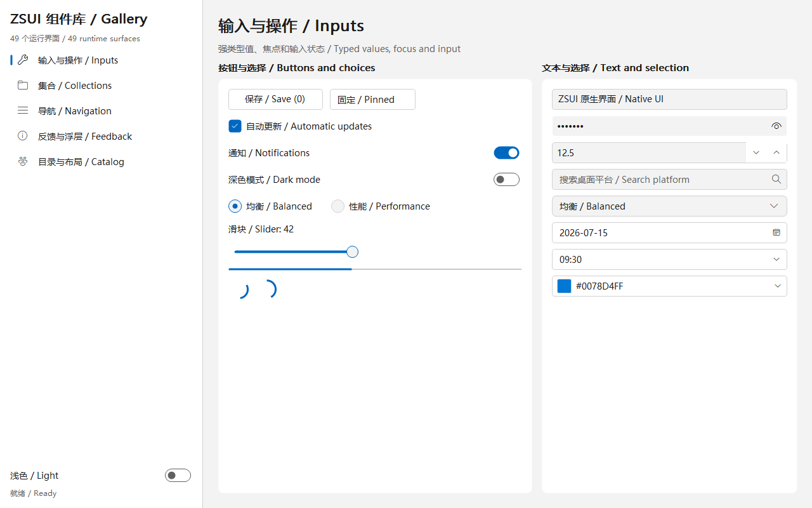Image resolution: width=812 pixels, height=508 pixels.
Task: Open the Collections navigation item
Action: click(101, 86)
